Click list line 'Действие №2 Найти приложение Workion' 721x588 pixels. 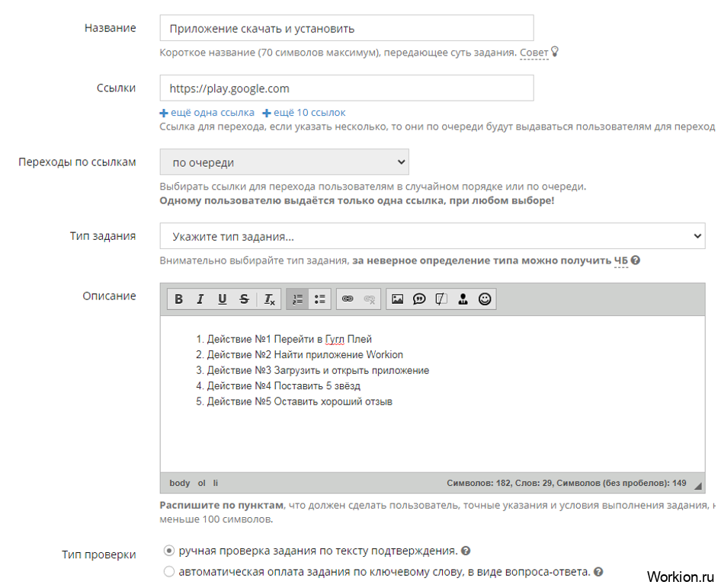click(x=305, y=355)
